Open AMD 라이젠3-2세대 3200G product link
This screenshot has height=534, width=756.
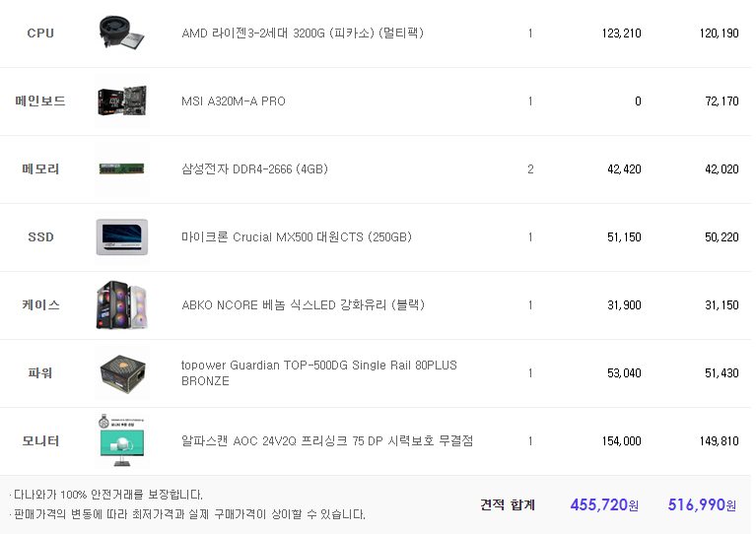(x=303, y=33)
